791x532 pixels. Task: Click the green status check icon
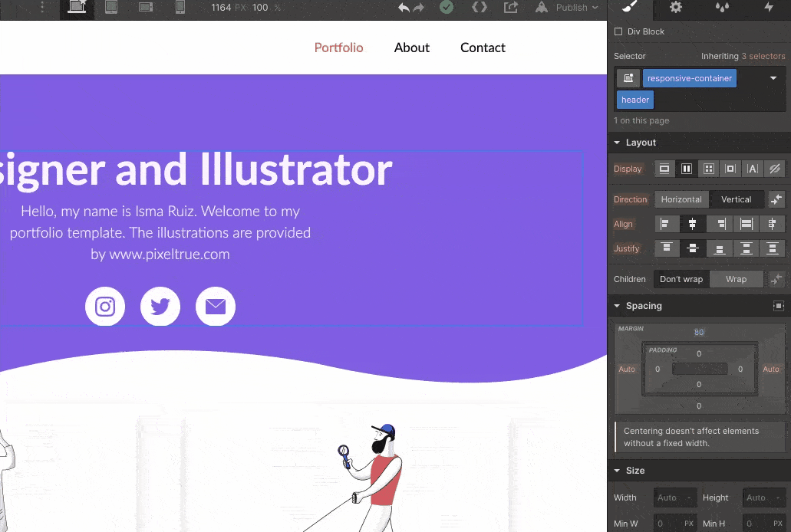point(447,7)
